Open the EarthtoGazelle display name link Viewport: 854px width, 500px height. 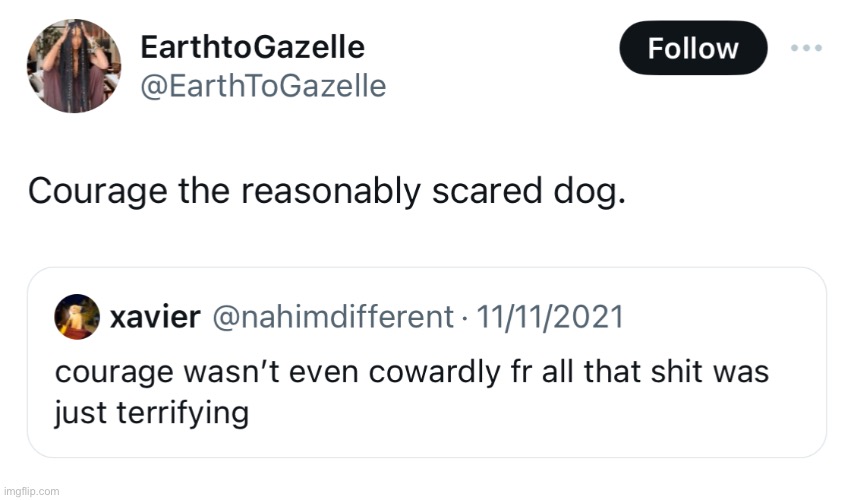click(252, 46)
